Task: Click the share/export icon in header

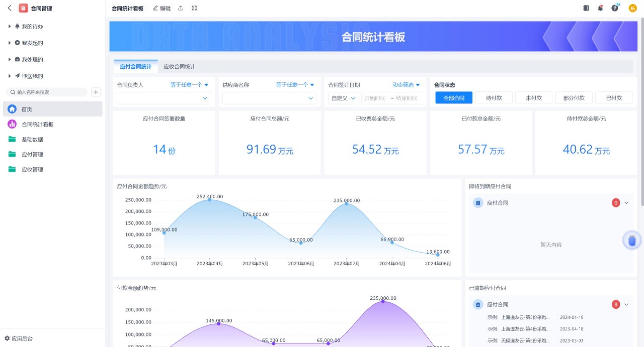Action: coord(181,8)
